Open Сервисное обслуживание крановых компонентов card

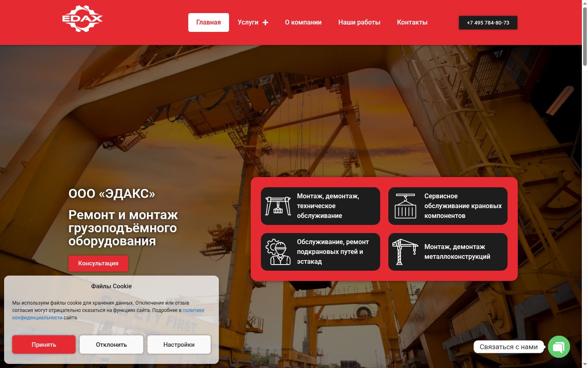pos(448,206)
